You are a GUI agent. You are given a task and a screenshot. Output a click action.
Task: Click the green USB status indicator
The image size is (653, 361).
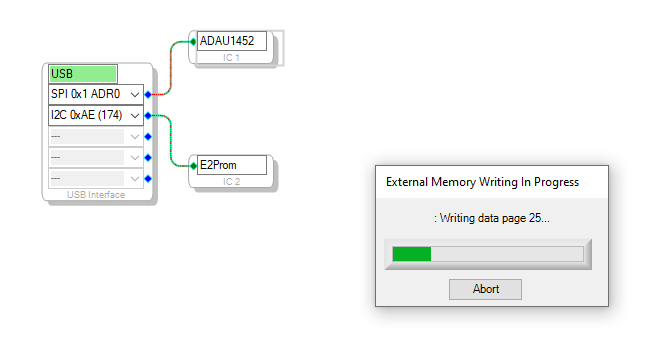[x=83, y=74]
